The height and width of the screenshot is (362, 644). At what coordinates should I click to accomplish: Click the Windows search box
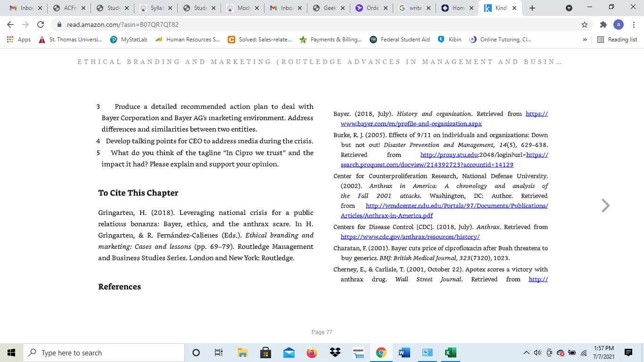click(x=103, y=353)
